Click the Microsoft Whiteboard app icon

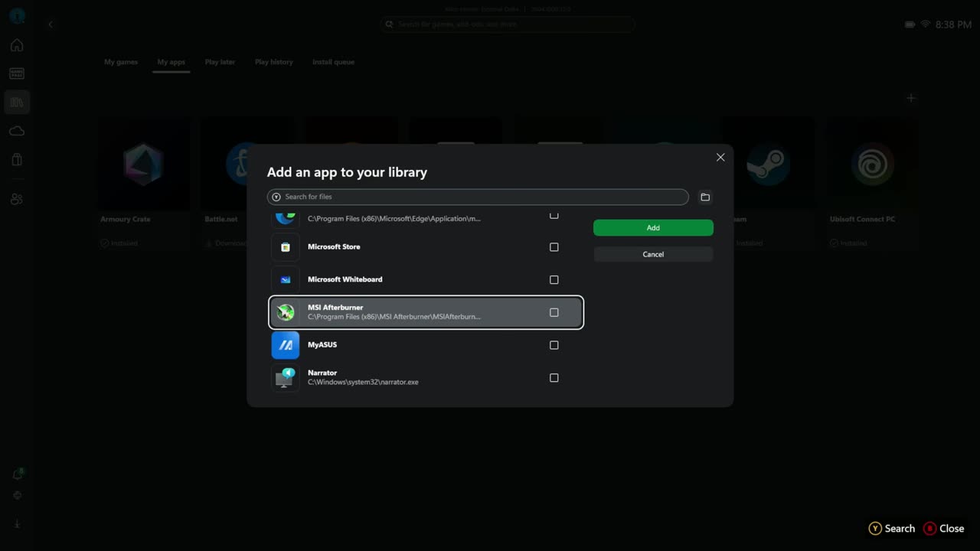coord(286,280)
